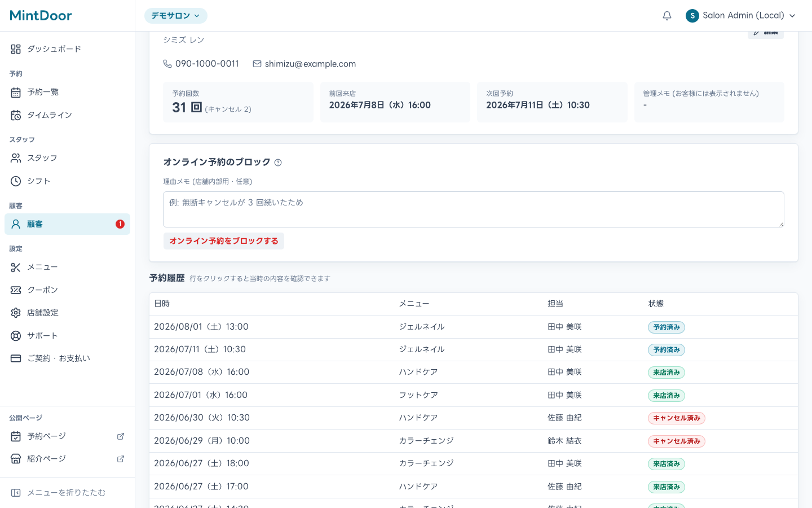Focus the 理由メモ text area
Viewport: 812px width, 508px height.
[x=474, y=209]
